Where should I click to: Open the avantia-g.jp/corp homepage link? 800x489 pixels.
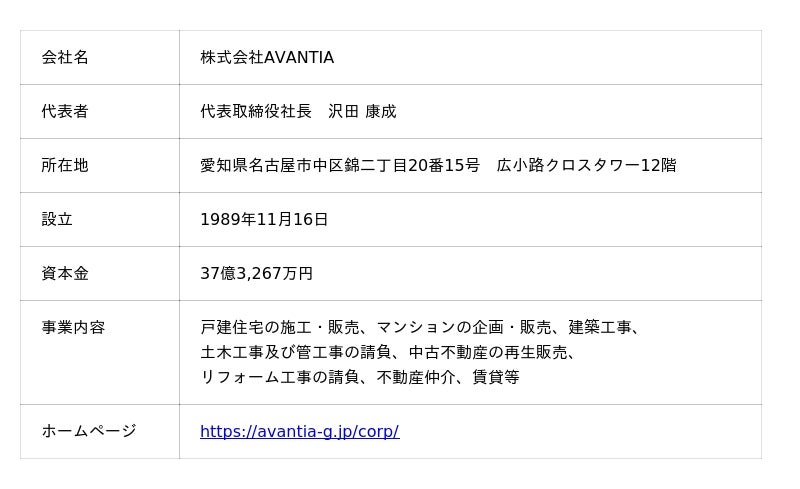[299, 432]
